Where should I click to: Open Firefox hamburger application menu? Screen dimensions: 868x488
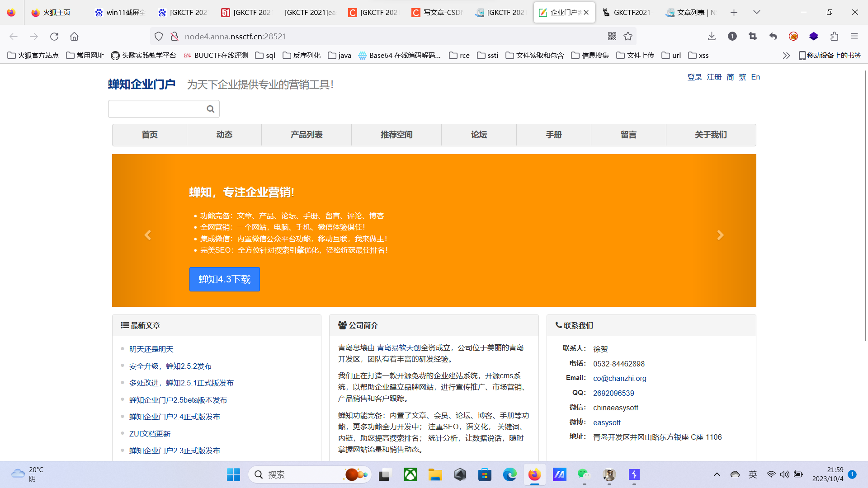point(854,36)
